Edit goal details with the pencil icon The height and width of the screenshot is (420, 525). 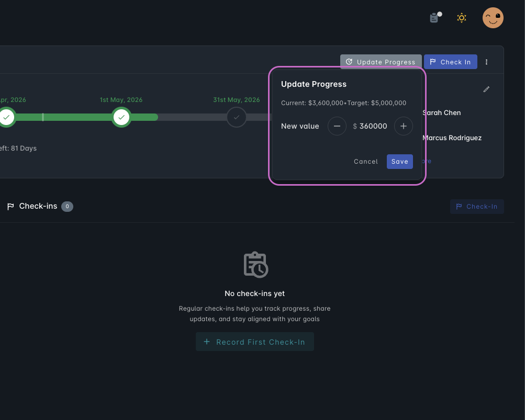486,89
